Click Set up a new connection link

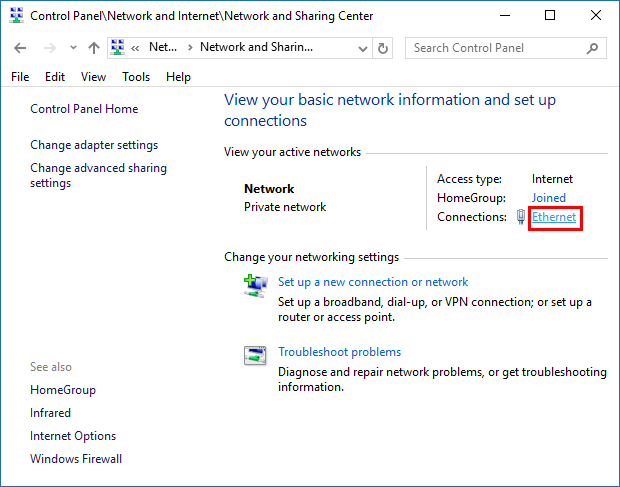click(x=373, y=282)
